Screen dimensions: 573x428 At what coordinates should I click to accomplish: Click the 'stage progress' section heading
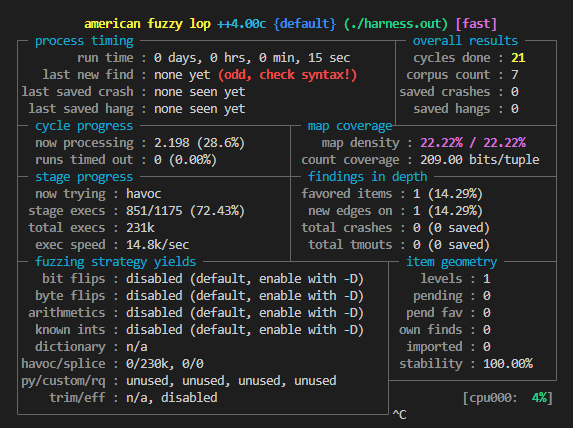84,177
